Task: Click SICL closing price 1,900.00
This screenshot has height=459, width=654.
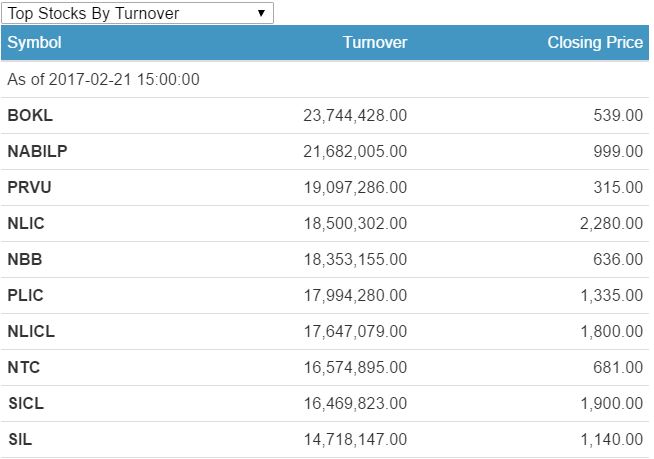Action: click(611, 403)
